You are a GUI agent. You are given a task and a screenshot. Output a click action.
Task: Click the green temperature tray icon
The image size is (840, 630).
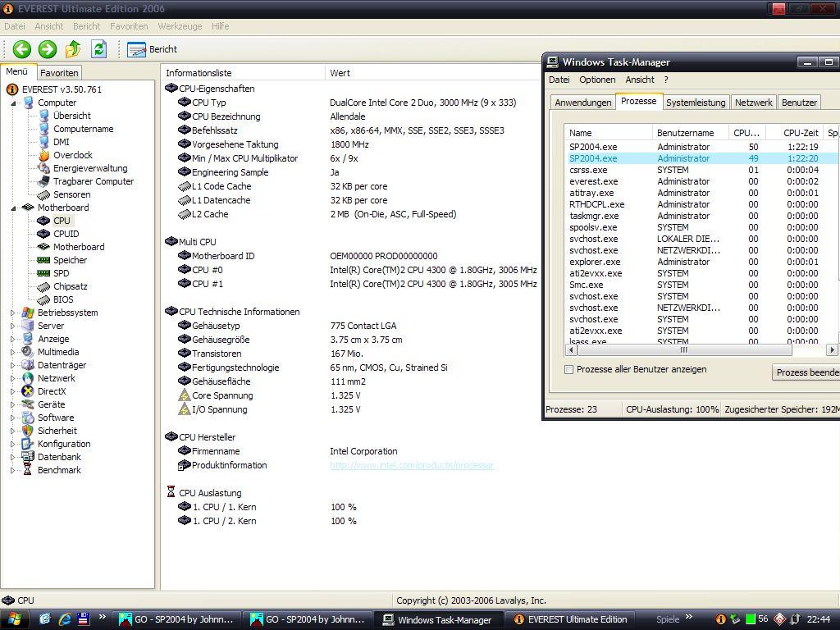pos(751,619)
